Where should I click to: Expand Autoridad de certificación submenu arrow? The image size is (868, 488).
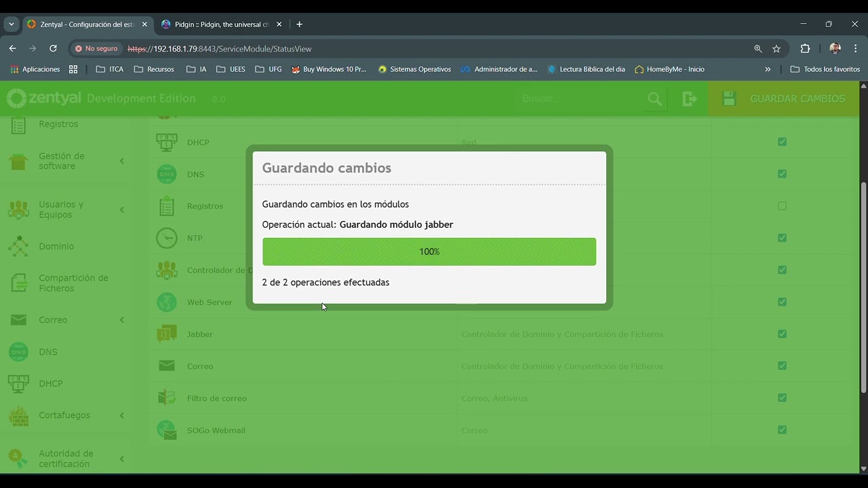[122, 459]
